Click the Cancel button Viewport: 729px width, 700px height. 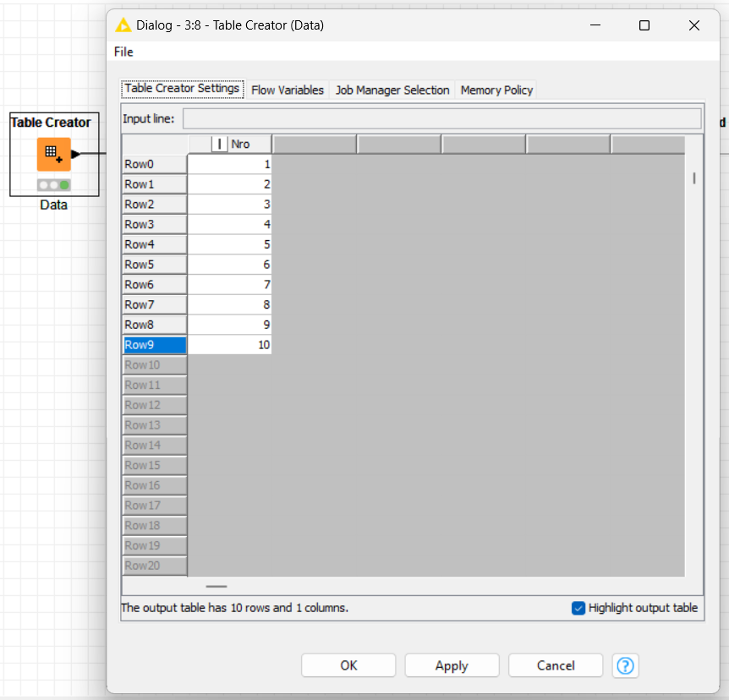[x=555, y=665]
